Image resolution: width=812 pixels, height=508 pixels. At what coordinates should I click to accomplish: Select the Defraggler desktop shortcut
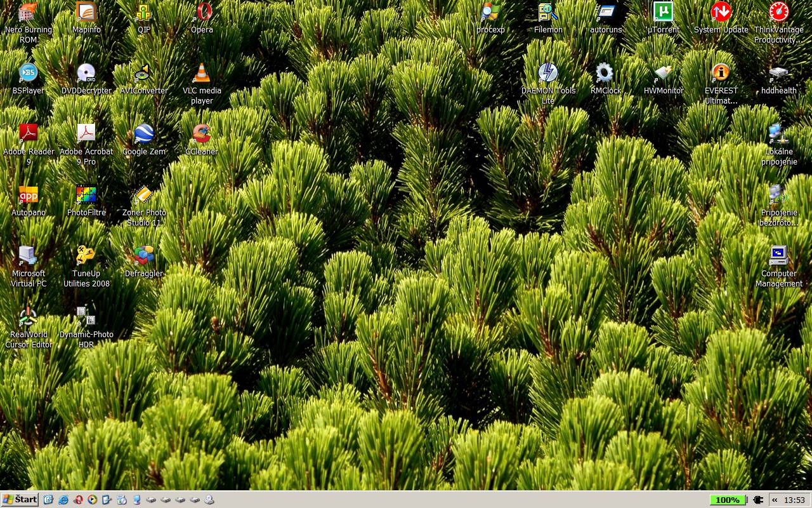pos(144,256)
